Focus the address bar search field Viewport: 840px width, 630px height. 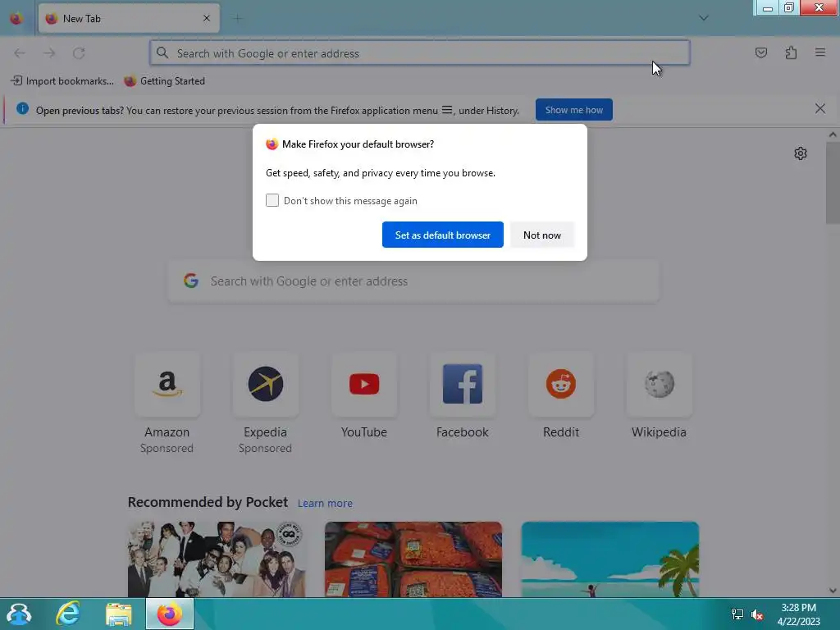pos(419,52)
